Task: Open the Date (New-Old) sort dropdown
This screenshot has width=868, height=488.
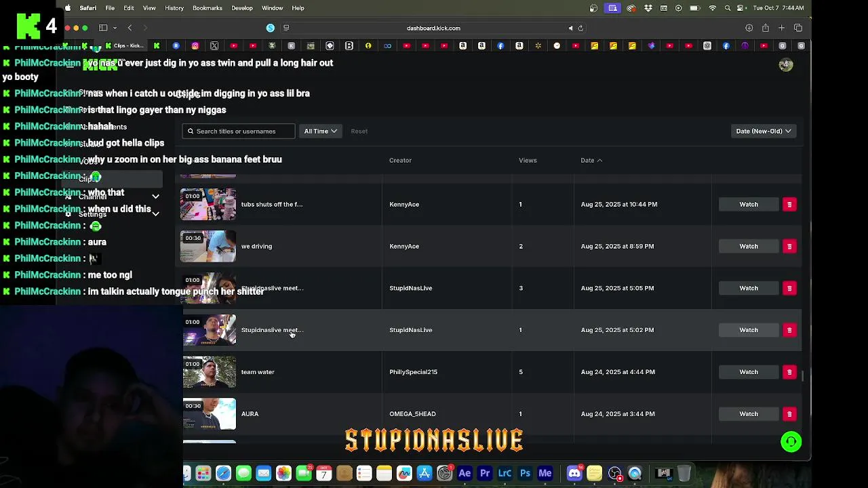Action: tap(764, 131)
